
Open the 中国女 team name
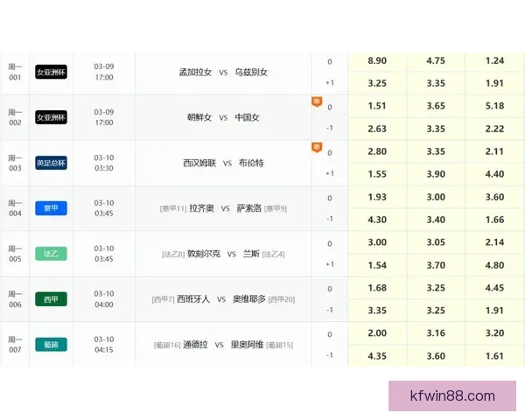247,117
